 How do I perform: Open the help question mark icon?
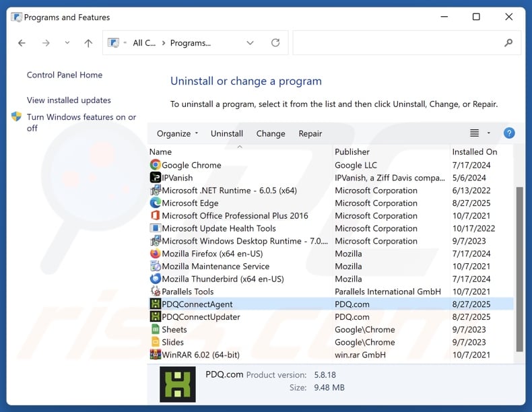tap(509, 133)
